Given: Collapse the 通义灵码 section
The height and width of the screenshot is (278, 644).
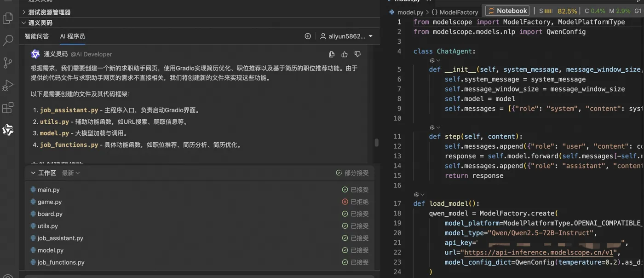Looking at the screenshot, I should [23, 23].
